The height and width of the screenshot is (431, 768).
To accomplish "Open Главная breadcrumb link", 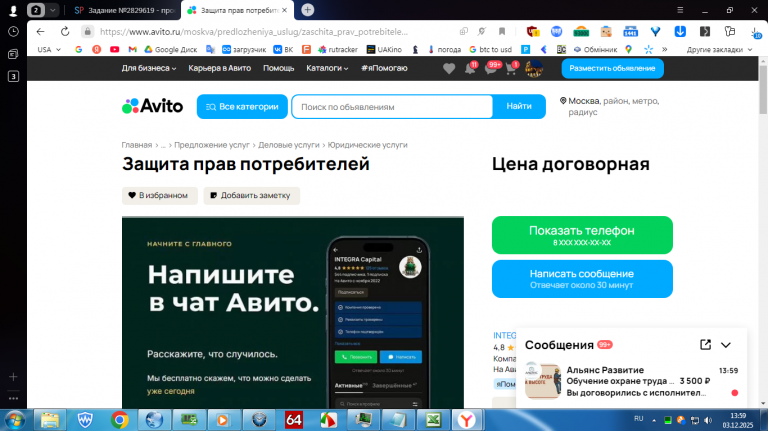I will [x=137, y=145].
